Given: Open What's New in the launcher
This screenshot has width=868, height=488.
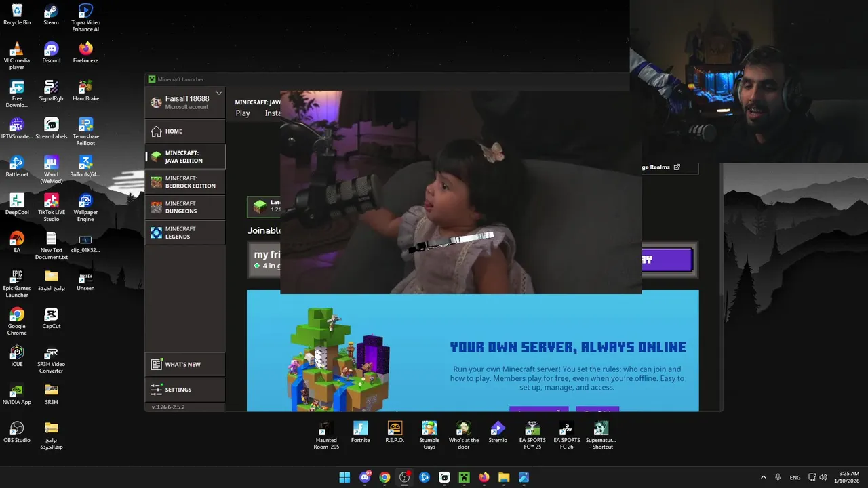Looking at the screenshot, I should coord(185,365).
